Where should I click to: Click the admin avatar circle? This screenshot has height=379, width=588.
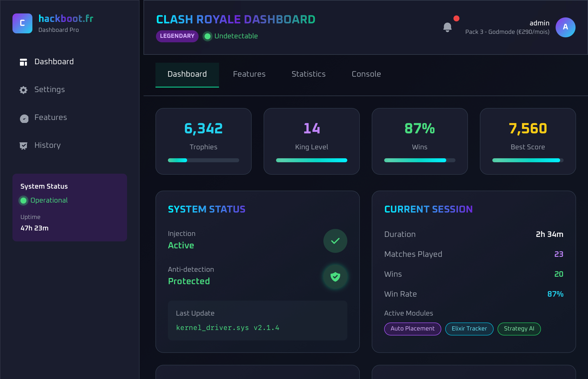coord(566,27)
